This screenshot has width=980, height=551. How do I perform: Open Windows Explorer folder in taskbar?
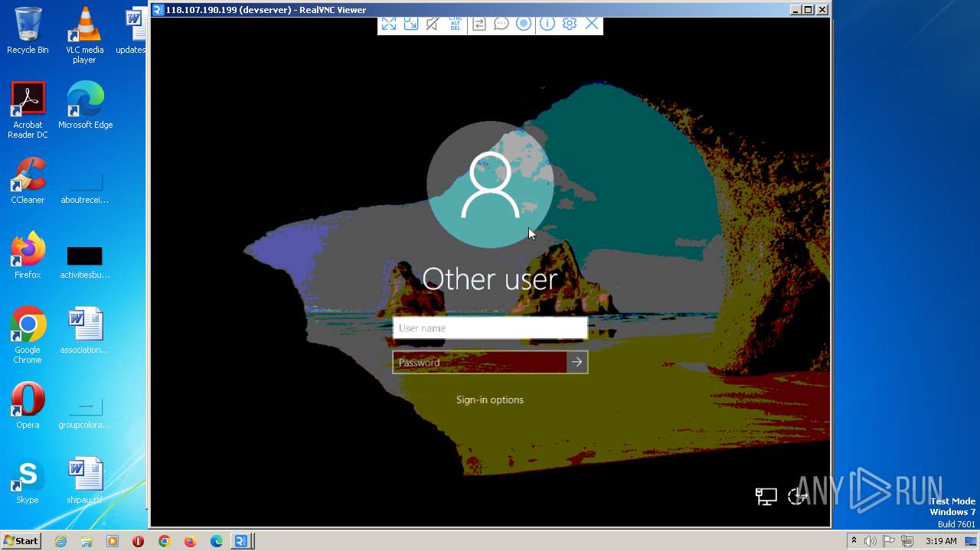click(87, 541)
